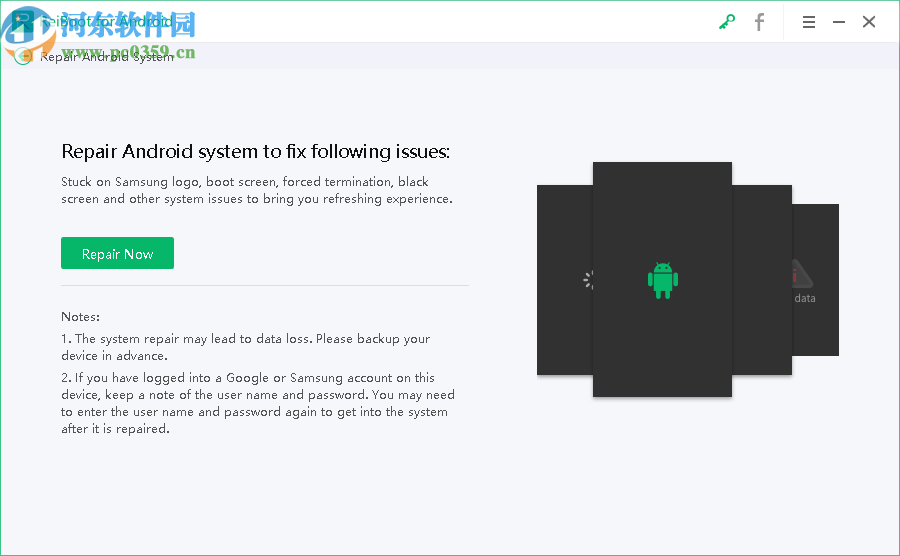Click the 'Stuck on Samsung logo' description text

click(x=257, y=190)
